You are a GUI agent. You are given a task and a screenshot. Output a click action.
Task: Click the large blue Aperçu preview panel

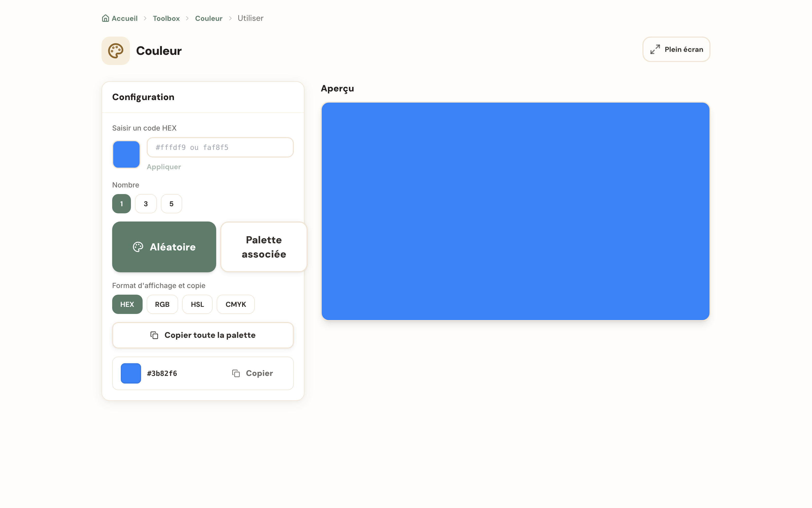(515, 211)
